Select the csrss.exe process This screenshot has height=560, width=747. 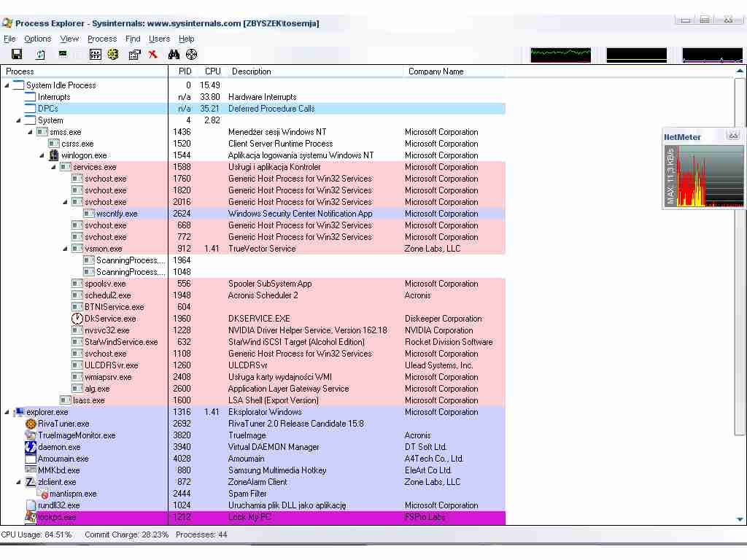pyautogui.click(x=77, y=144)
